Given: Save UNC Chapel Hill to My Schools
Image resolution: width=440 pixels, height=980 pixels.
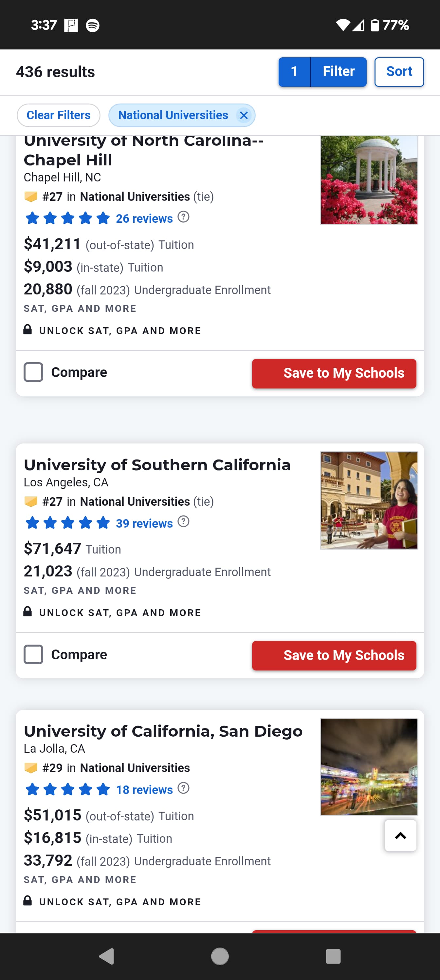Looking at the screenshot, I should tap(334, 373).
